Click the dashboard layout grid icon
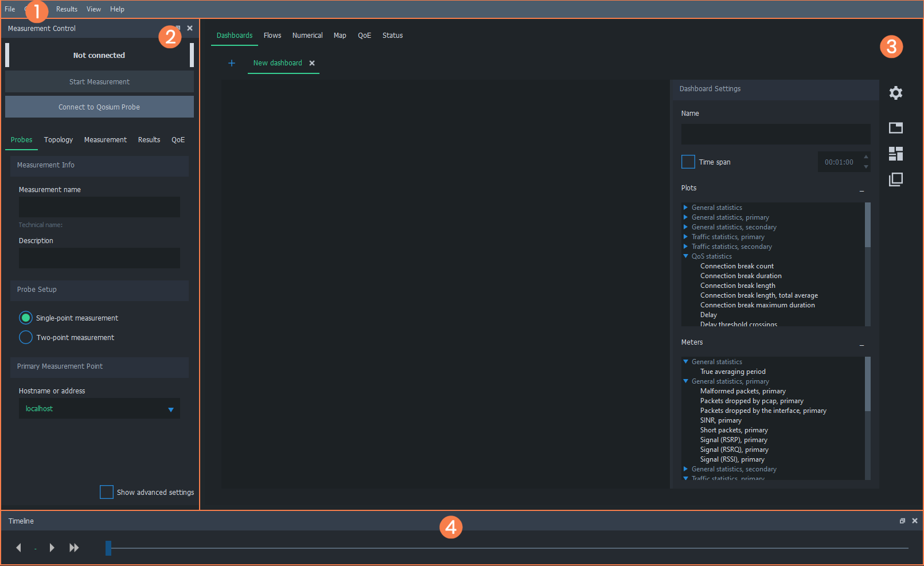 (895, 154)
